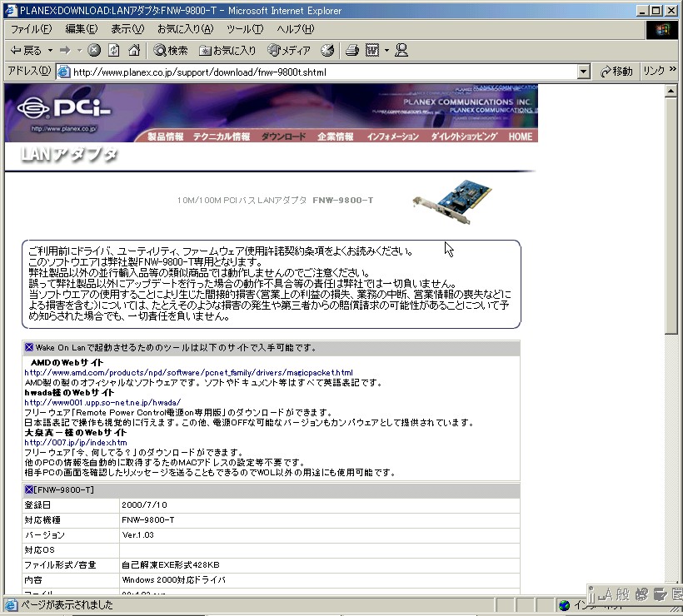Click the IE page icon in the status bar
683x616 pixels.
[x=11, y=605]
